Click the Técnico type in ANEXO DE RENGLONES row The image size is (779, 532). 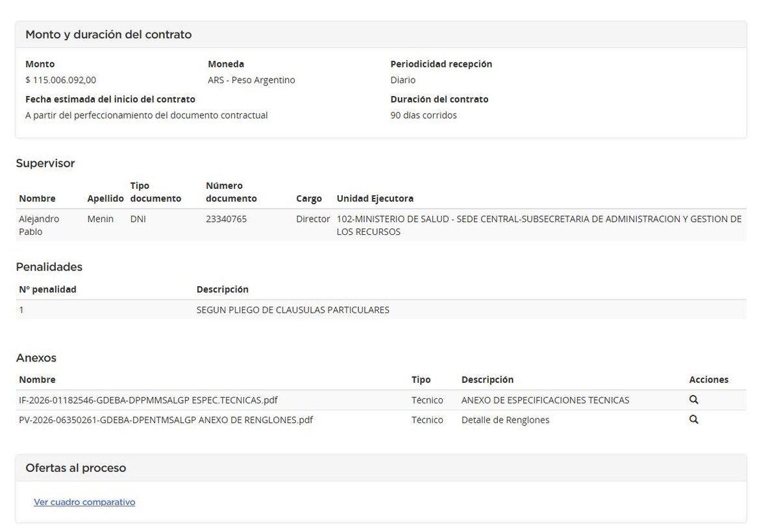pyautogui.click(x=427, y=420)
